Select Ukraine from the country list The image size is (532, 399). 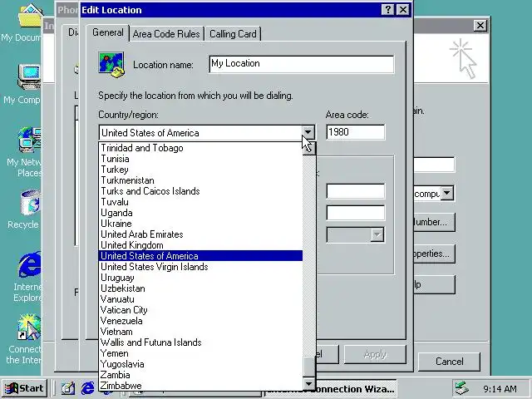click(200, 224)
